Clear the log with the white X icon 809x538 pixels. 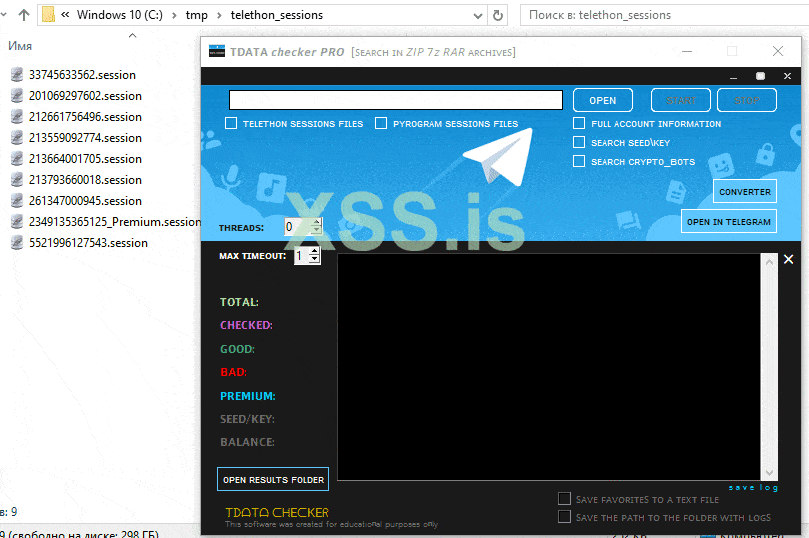click(x=788, y=259)
